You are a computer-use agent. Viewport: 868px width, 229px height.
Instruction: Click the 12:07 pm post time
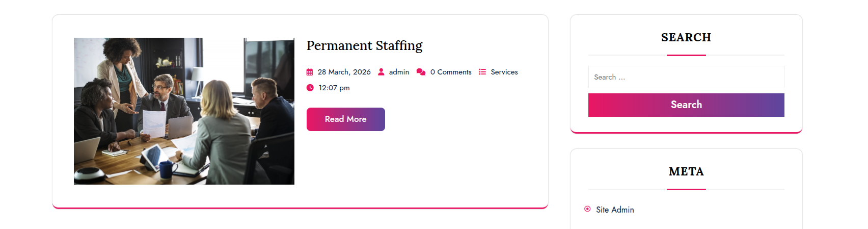(334, 88)
